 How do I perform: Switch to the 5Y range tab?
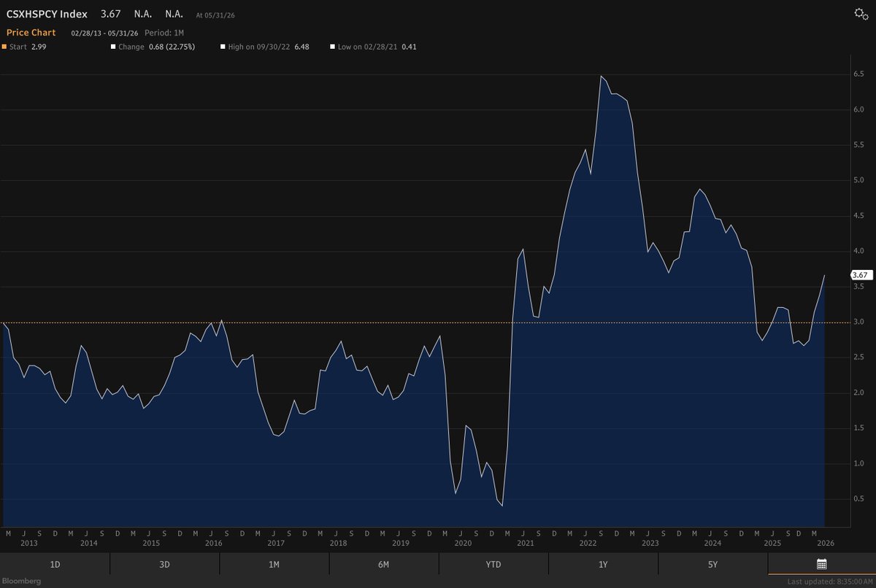[712, 564]
